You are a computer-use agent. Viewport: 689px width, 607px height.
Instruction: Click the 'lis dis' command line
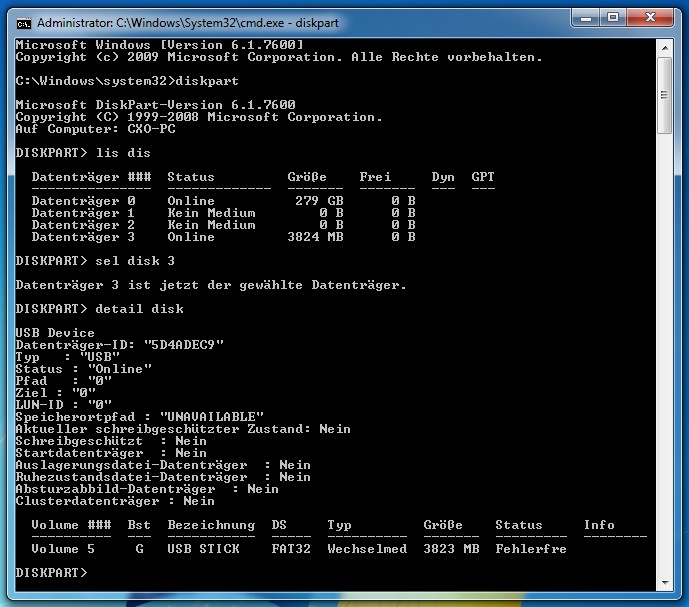tap(83, 153)
